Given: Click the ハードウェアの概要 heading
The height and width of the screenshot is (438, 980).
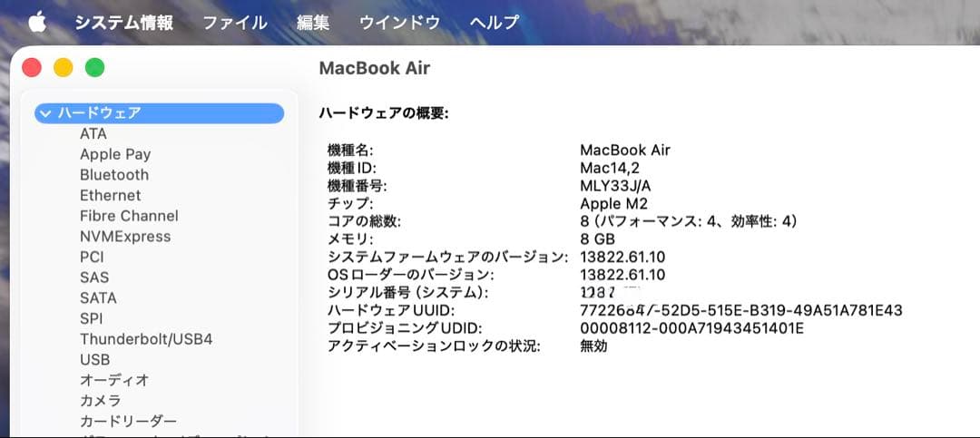Looking at the screenshot, I should click(x=384, y=113).
